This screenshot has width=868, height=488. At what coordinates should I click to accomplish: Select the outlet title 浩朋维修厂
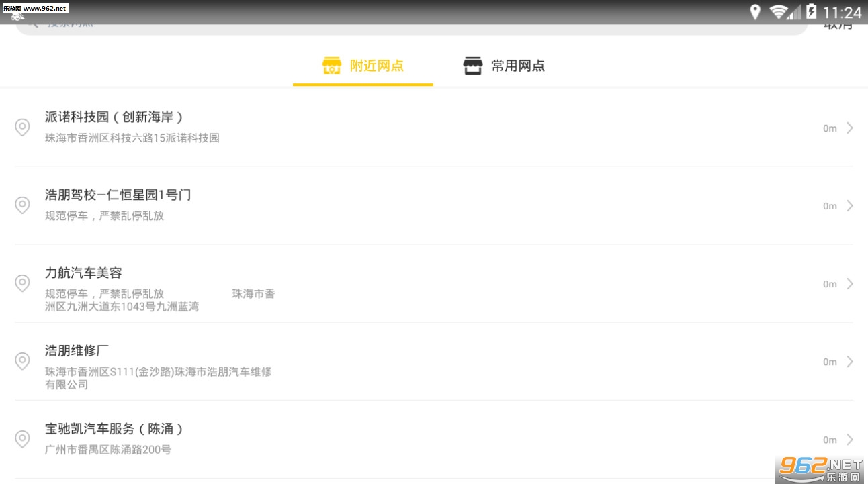click(x=77, y=350)
